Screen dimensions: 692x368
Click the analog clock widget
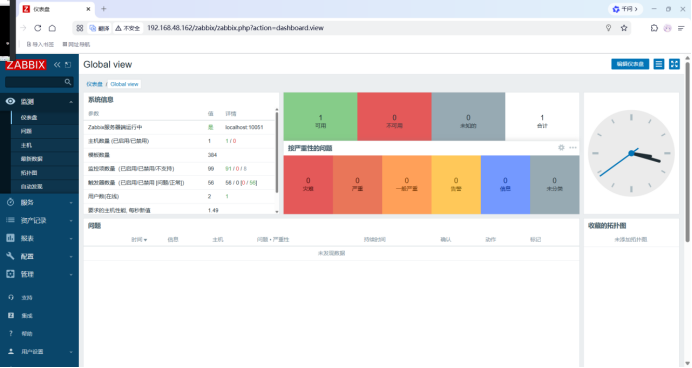(631, 153)
